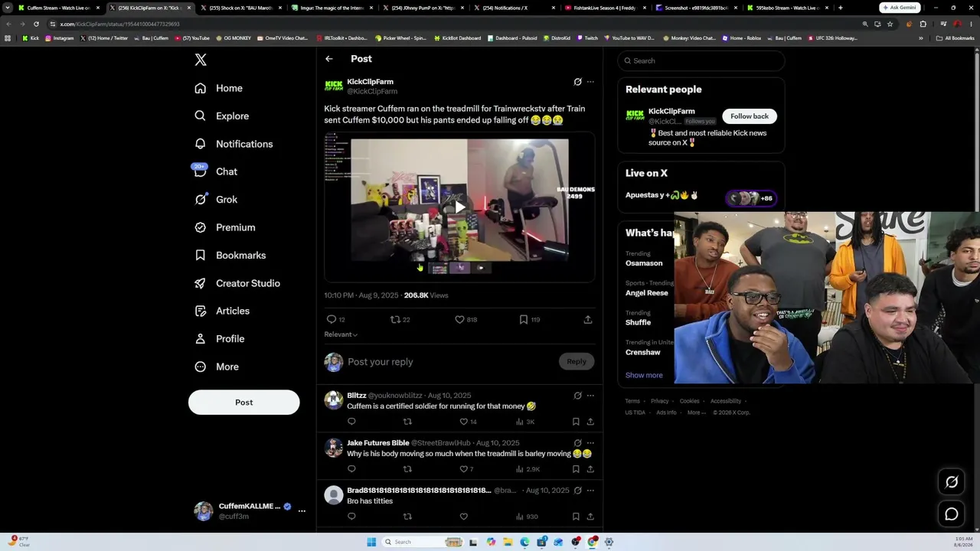Image resolution: width=980 pixels, height=551 pixels.
Task: Open Settings gear in the taskbar
Action: 609,542
